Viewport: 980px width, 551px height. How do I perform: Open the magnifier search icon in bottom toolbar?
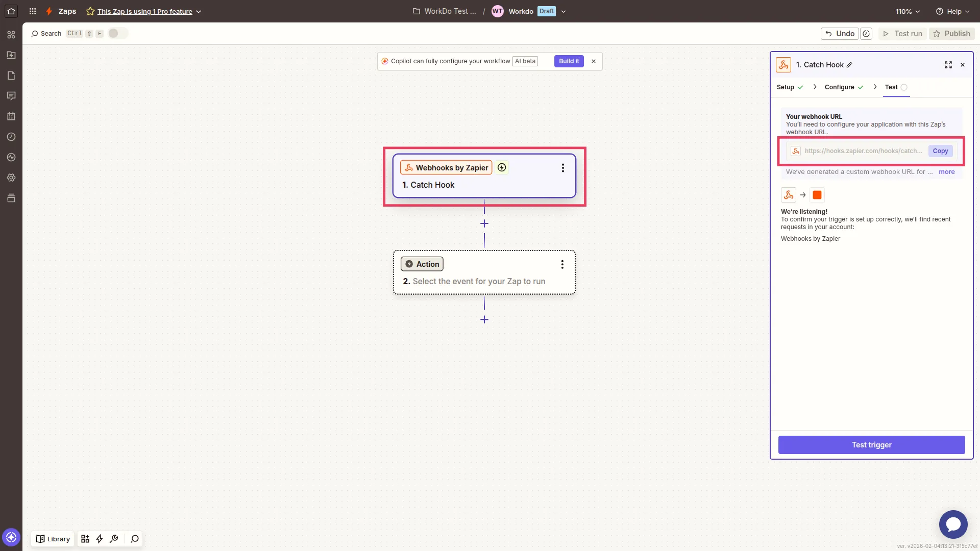point(134,539)
